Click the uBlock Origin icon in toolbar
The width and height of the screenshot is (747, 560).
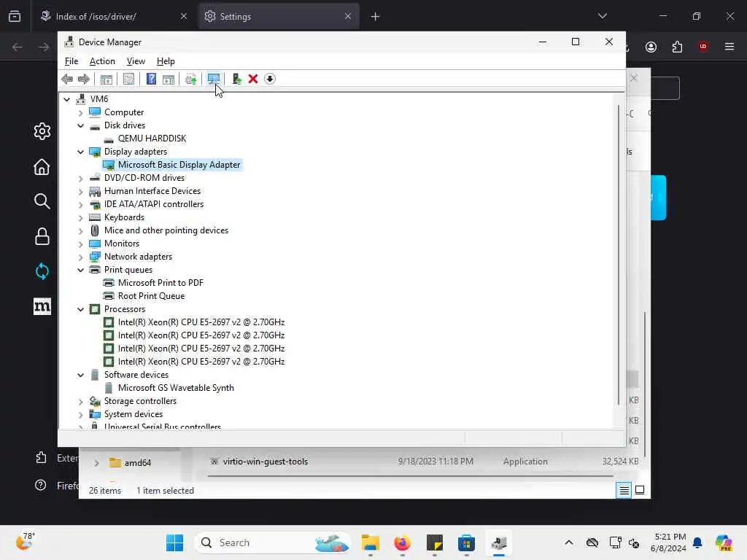[703, 47]
